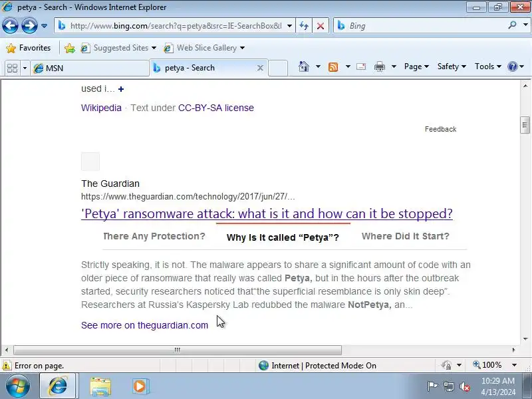Screen dimensions: 532x399
Task: Click the Feedback link
Action: (440, 129)
